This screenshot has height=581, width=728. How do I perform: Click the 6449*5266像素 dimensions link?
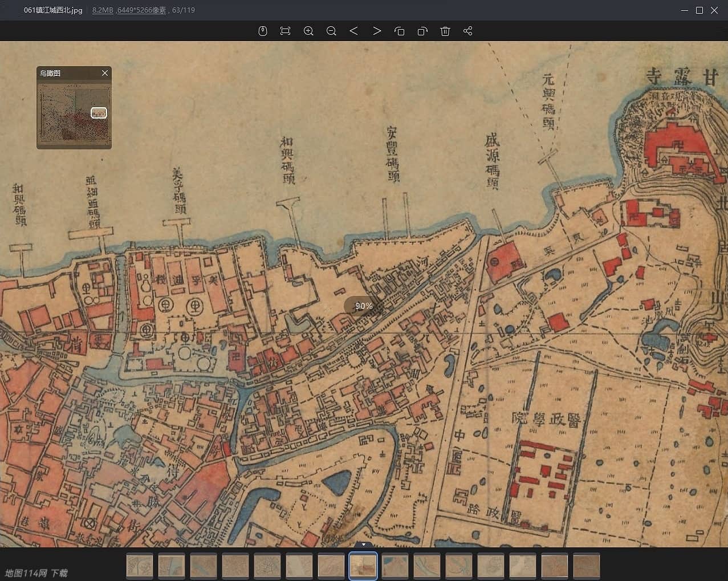click(x=141, y=10)
